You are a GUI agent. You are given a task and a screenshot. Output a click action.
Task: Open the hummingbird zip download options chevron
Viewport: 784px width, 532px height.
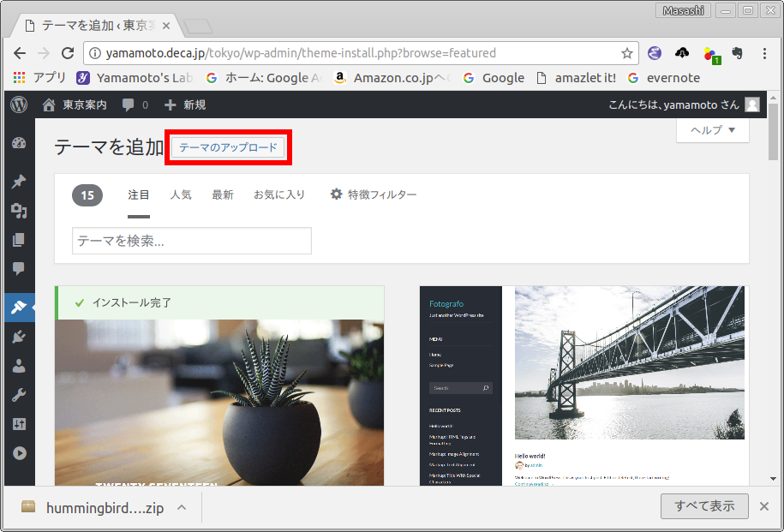click(x=182, y=507)
